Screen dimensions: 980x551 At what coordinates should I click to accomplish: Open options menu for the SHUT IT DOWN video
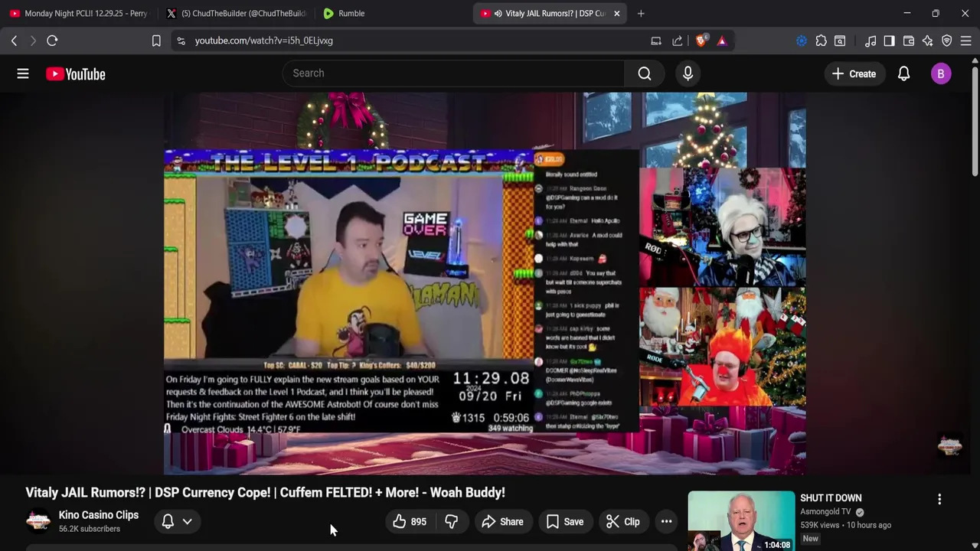click(x=939, y=499)
